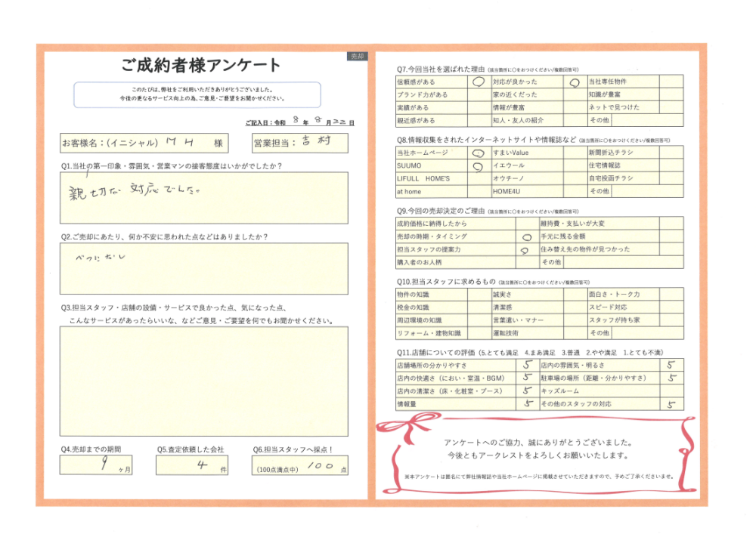Click the お客様名 initials field with M H
756x534 pixels.
coord(144,143)
